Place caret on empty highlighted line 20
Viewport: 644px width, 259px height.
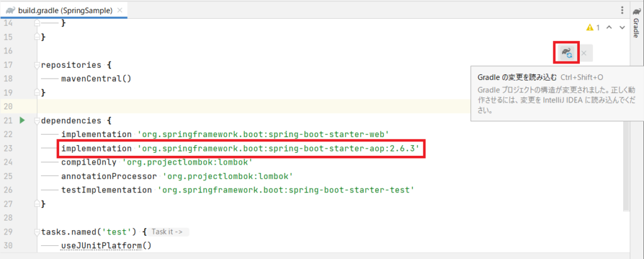point(252,106)
